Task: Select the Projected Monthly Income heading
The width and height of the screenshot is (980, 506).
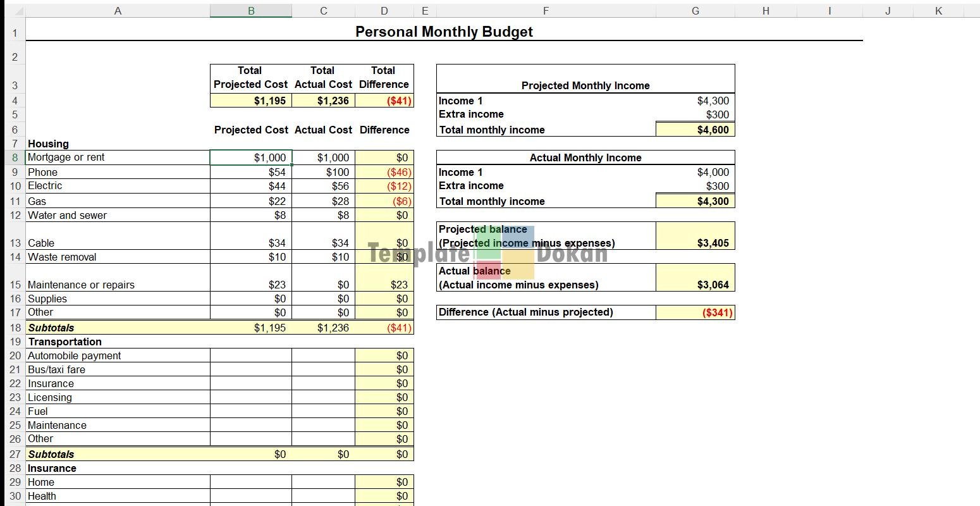Action: click(x=585, y=85)
